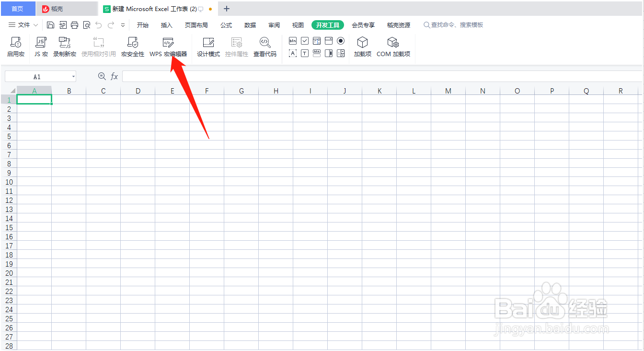Select column F header
644x351 pixels.
207,91
